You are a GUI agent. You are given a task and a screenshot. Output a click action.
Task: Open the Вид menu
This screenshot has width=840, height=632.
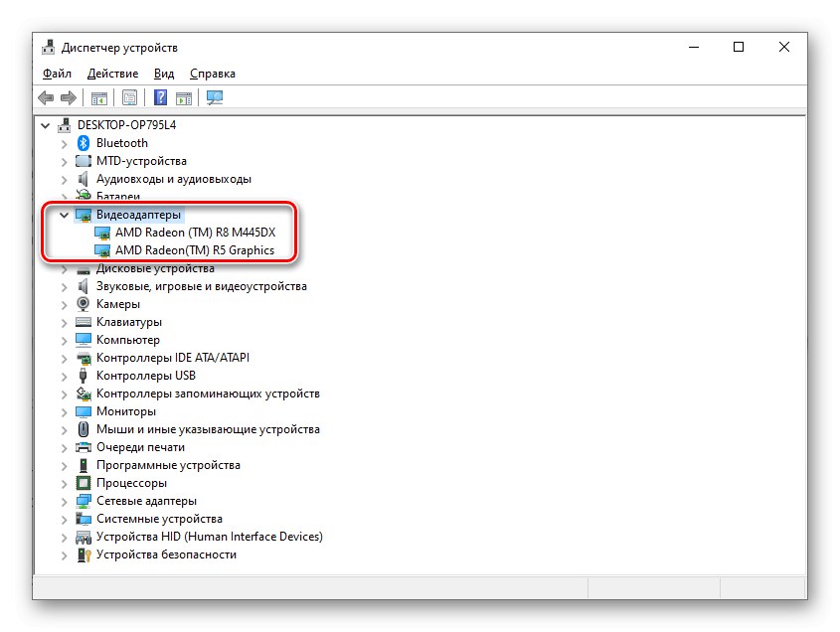pyautogui.click(x=164, y=74)
